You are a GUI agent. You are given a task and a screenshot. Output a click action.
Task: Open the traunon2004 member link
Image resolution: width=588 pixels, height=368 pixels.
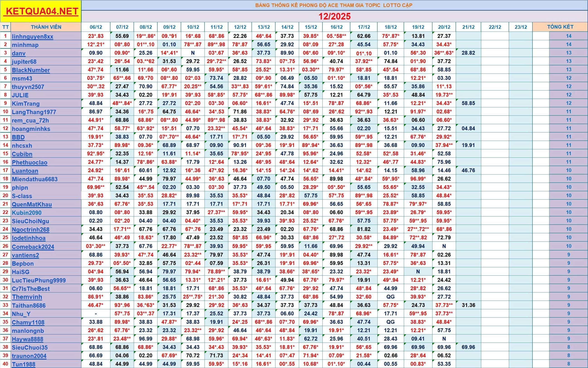[29, 356]
